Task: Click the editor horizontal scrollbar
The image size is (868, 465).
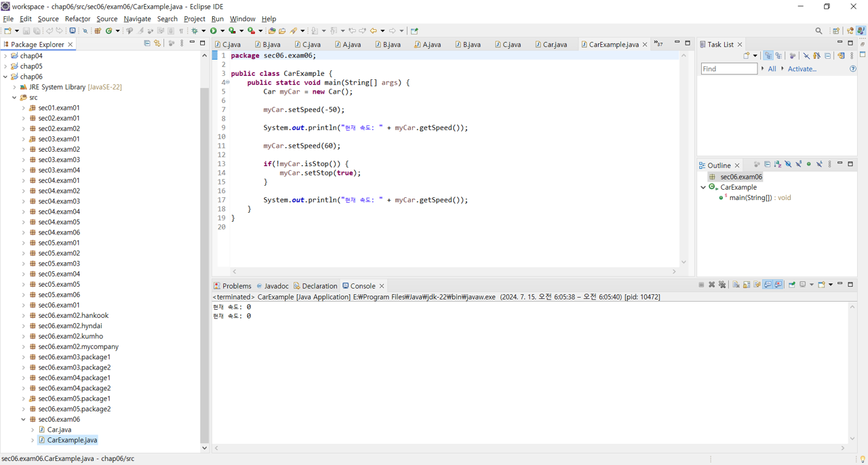Action: (454, 271)
